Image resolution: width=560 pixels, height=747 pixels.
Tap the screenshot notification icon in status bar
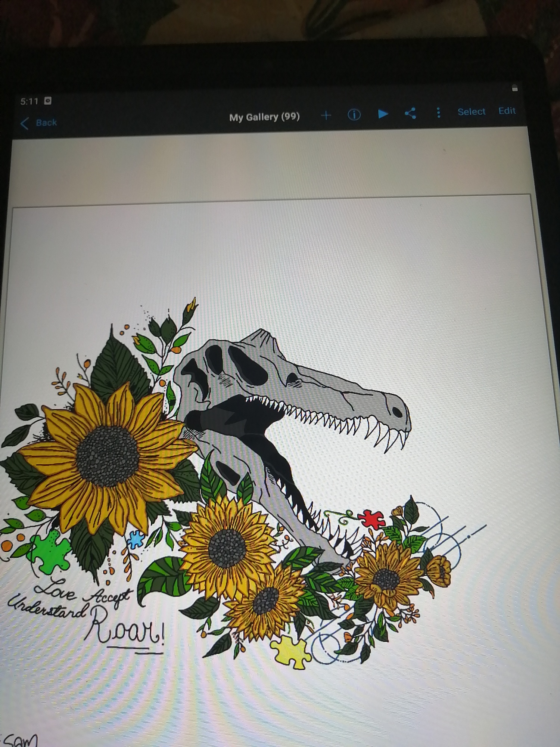tap(48, 101)
